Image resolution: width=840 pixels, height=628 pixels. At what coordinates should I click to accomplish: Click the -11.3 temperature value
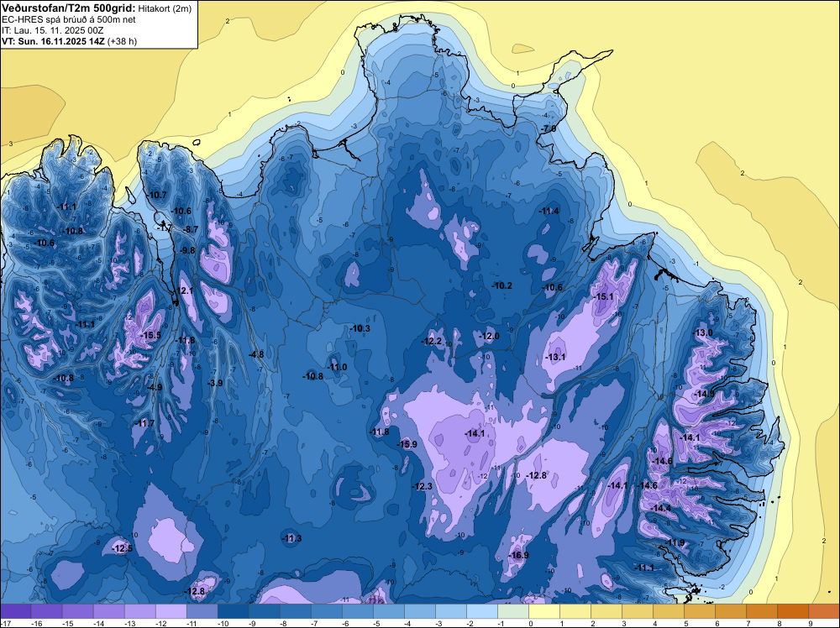(x=292, y=538)
